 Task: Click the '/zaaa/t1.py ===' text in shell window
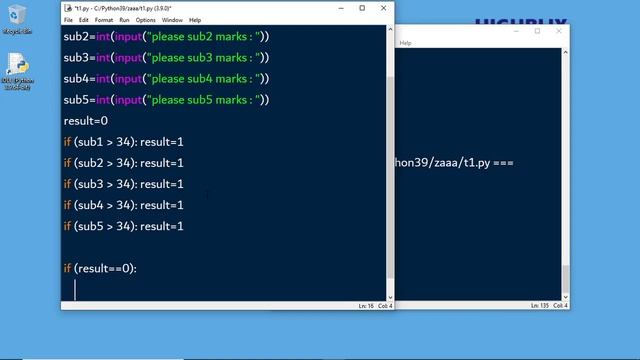[471, 163]
